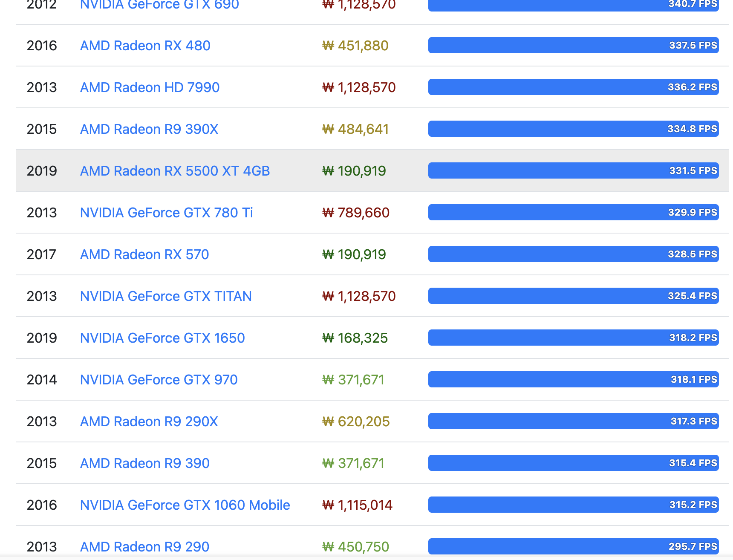Open the NVIDIA GeForce GTX TITAN link
The height and width of the screenshot is (560, 733).
point(166,296)
